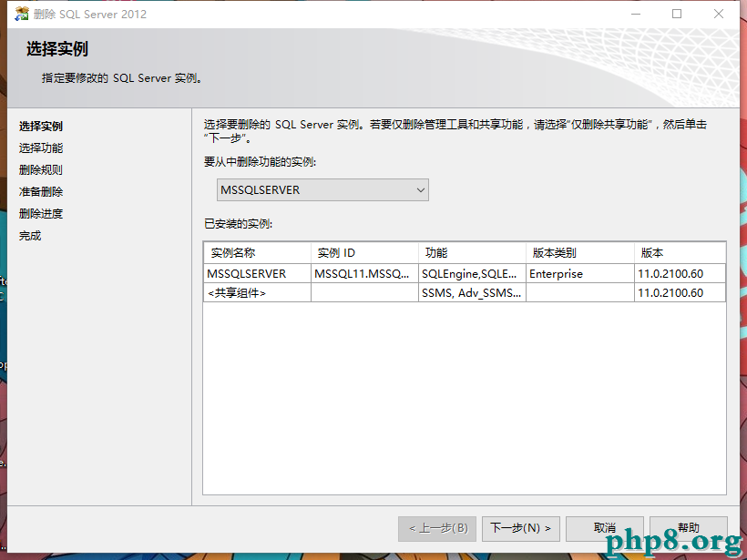
Task: Select 删除进度 step in sidebar
Action: click(x=41, y=214)
